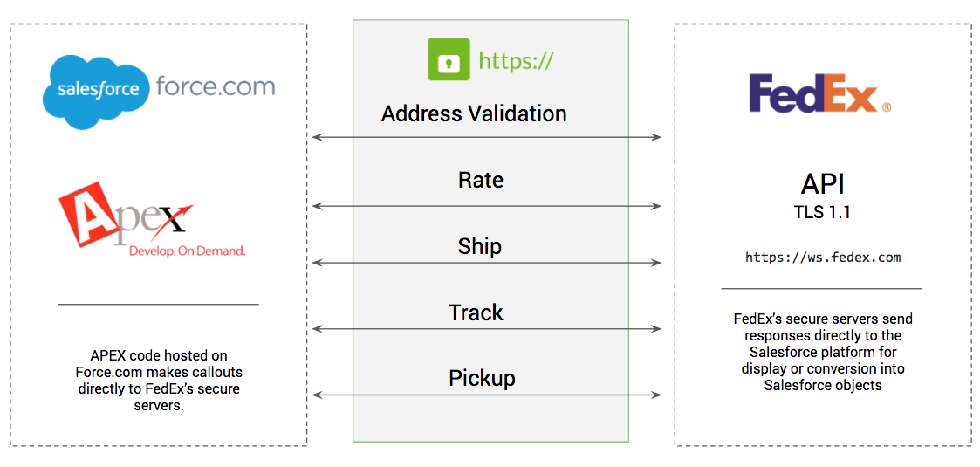Click the FedEx logo
The height and width of the screenshot is (467, 980).
point(820,93)
